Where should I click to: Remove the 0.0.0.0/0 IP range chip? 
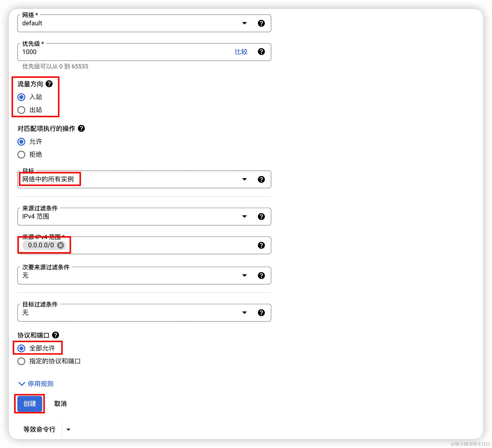coord(60,245)
